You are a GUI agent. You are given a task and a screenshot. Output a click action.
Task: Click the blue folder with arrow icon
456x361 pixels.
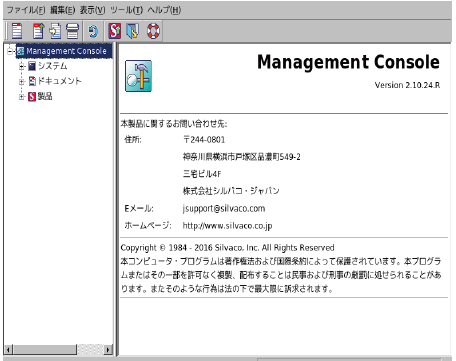click(133, 31)
